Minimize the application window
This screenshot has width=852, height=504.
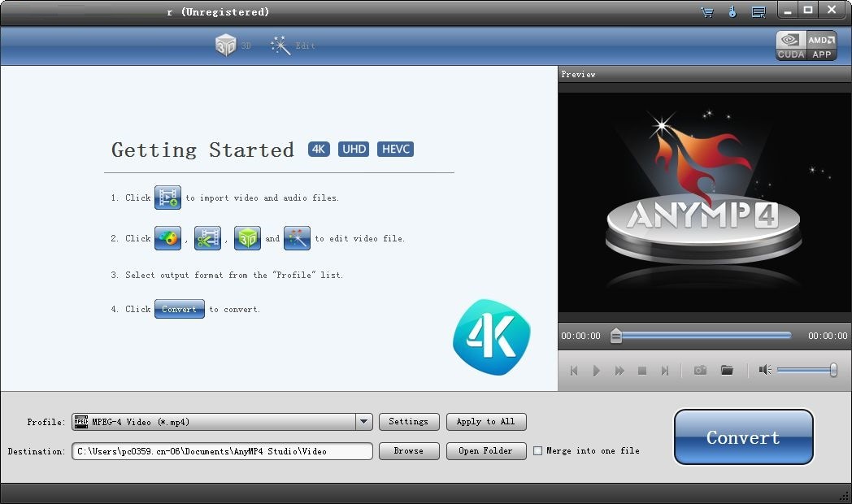(787, 10)
